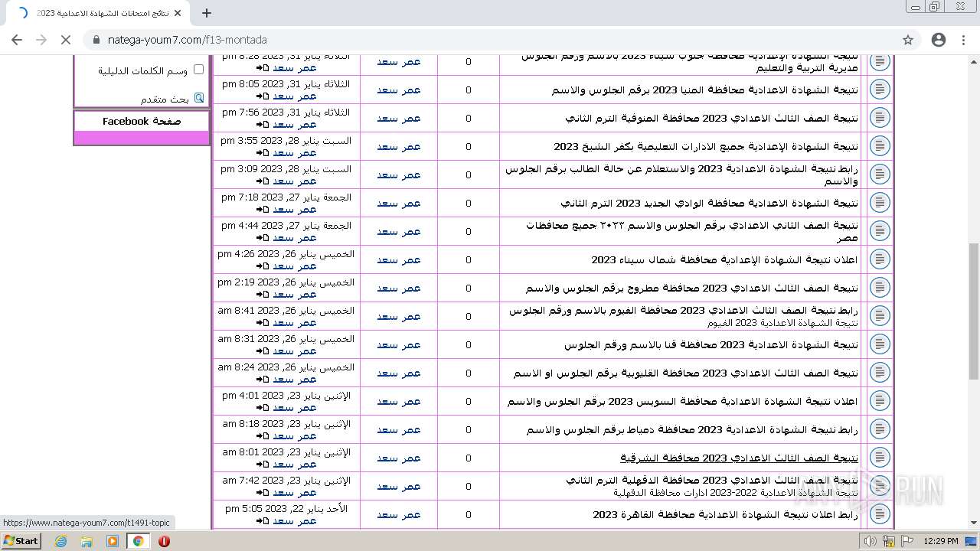
Task: Open topic about محافظة الدقهلية الترم الثاني
Action: (712, 480)
